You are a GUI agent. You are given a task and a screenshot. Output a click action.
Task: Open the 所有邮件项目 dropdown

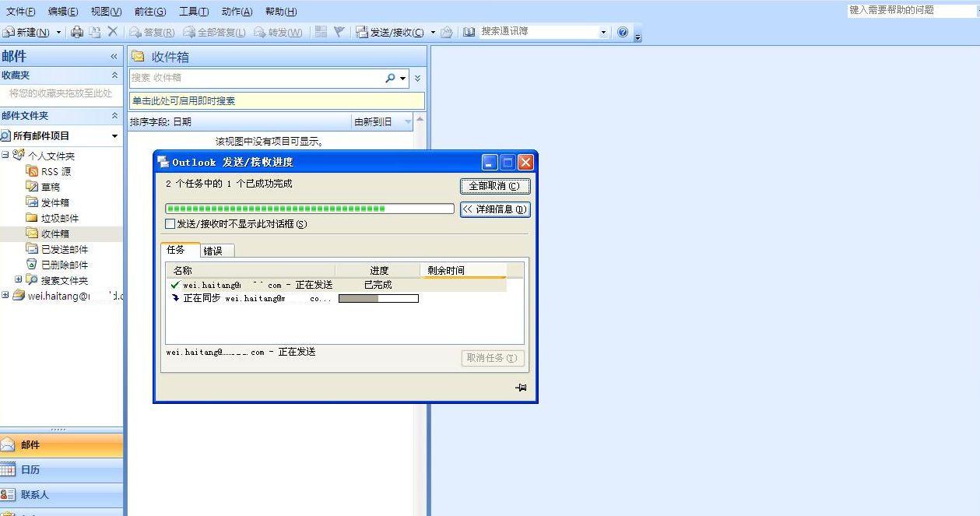(x=114, y=136)
